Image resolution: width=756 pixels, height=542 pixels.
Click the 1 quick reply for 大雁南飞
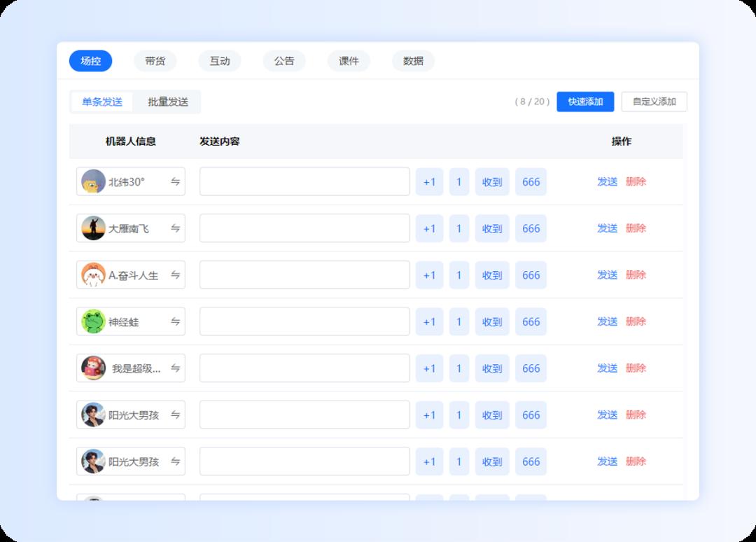459,228
